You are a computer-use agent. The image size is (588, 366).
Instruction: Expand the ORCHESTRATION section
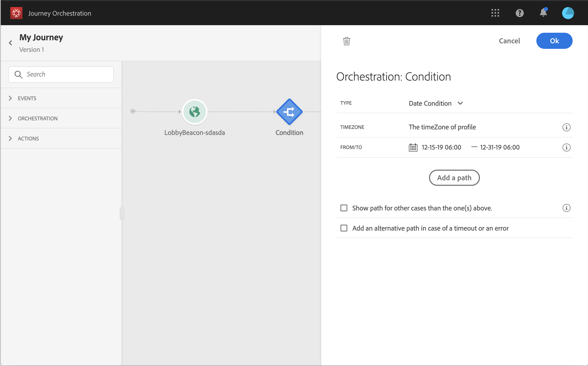(x=38, y=118)
